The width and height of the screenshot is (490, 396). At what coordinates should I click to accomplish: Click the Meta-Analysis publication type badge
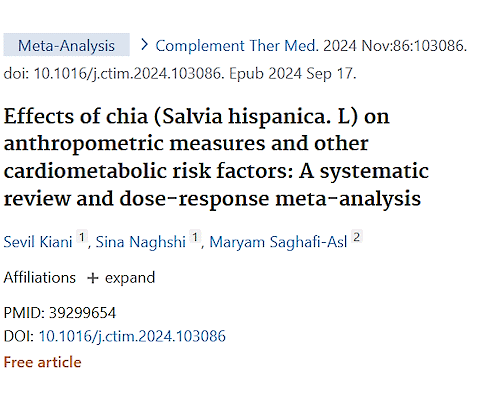pyautogui.click(x=66, y=45)
